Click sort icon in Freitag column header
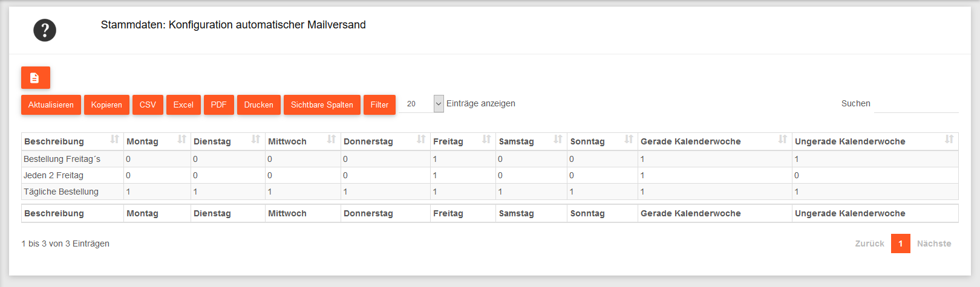 point(486,140)
